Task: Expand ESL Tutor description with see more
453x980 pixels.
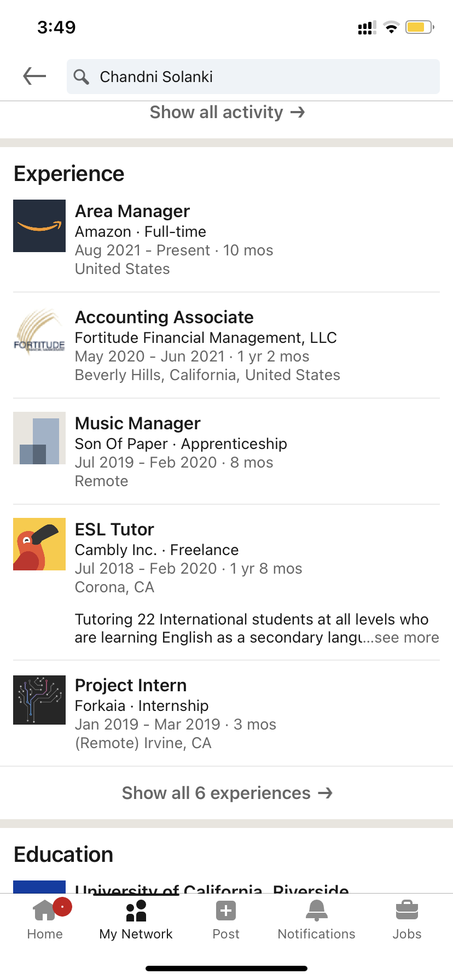Action: point(406,638)
